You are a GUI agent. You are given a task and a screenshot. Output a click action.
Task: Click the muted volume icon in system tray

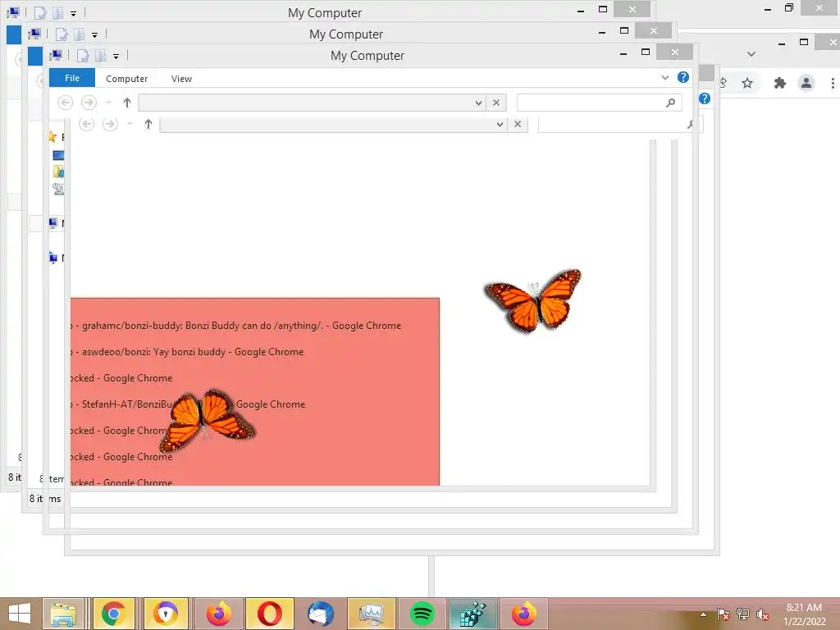tap(762, 614)
